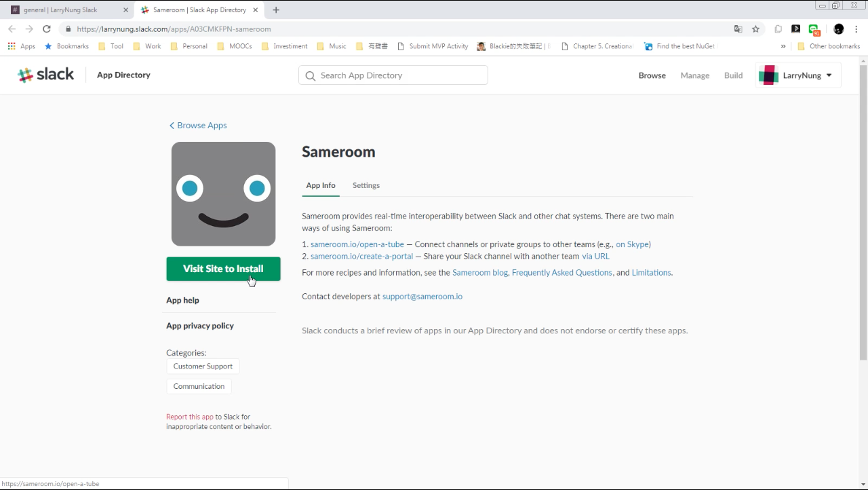Open the Apps grid shortcut
Screen dimensions: 868x490
tap(21, 46)
